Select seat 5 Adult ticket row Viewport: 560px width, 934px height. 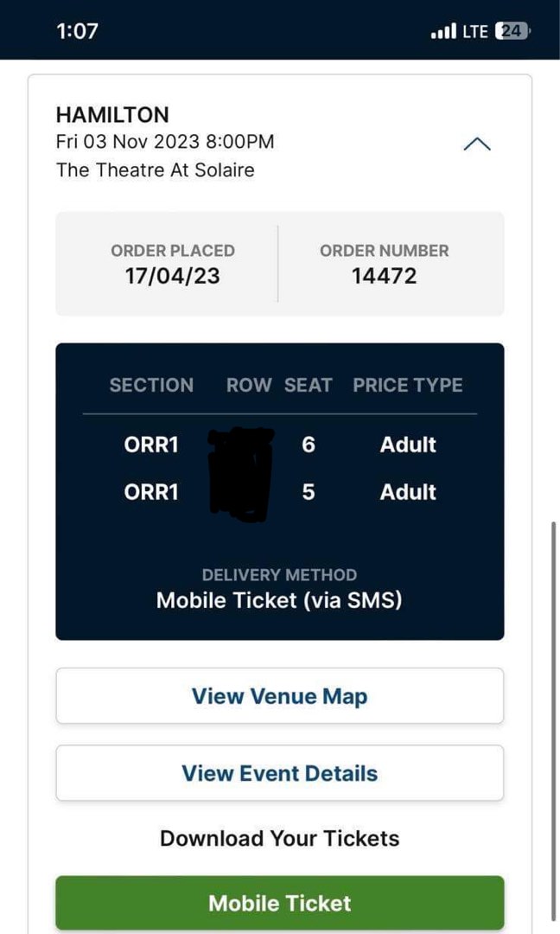coord(279,491)
